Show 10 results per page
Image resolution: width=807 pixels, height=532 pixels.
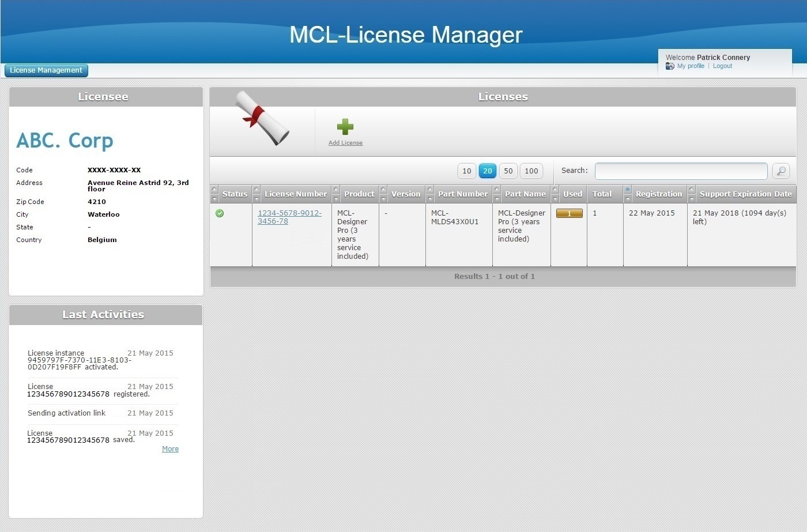467,171
